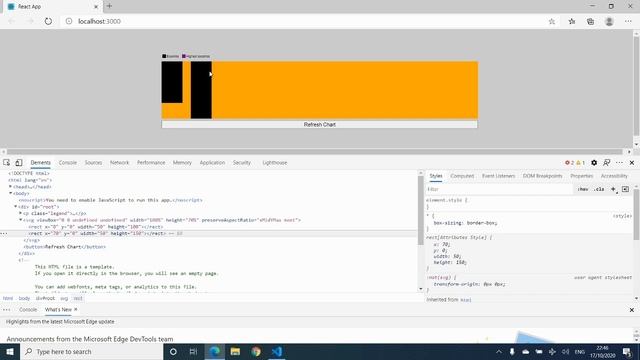Collapse the svg element node
640x360 pixels.
click(x=20, y=220)
